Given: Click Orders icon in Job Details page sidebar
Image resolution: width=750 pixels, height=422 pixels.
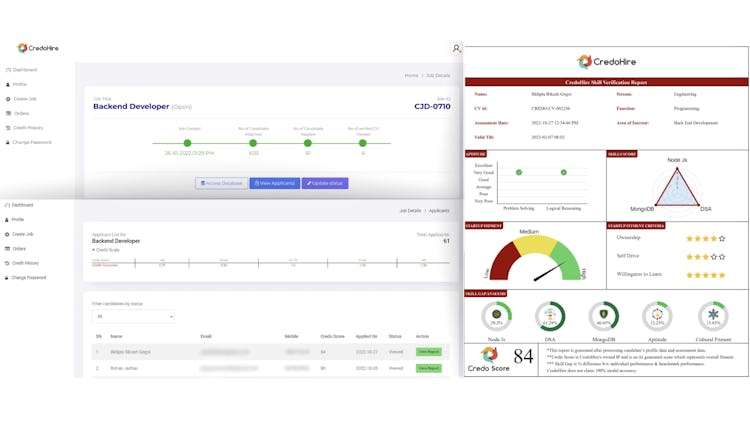Looking at the screenshot, I should tap(8, 113).
